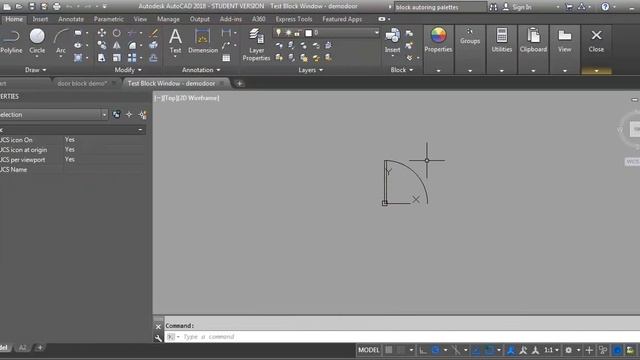This screenshot has height=360, width=640.
Task: Click the MODEL button in status bar
Action: click(x=369, y=350)
